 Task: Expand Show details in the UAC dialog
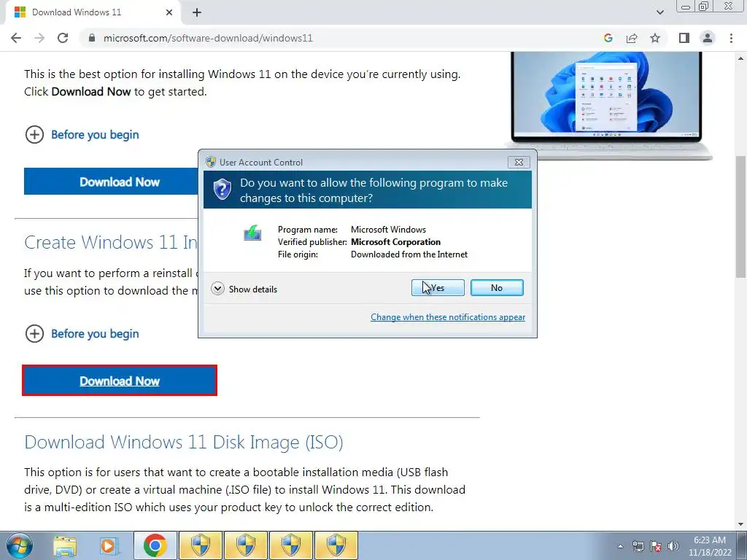click(x=244, y=289)
